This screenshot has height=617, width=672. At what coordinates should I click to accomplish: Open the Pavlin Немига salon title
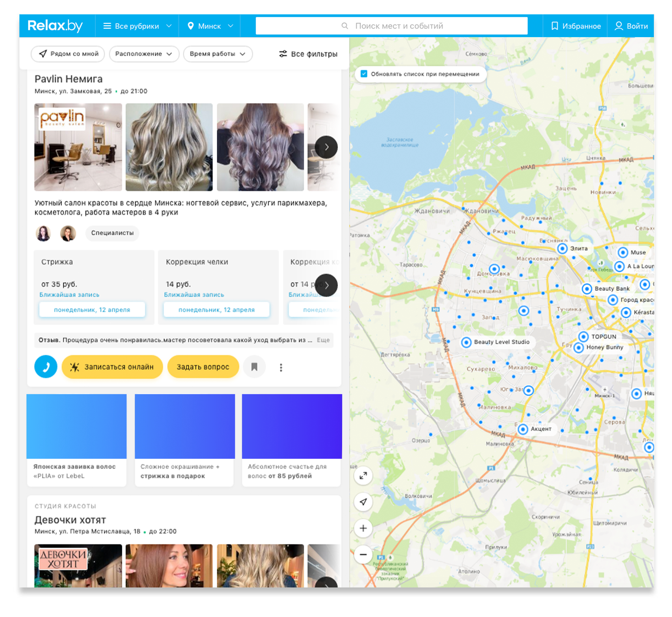coord(68,79)
